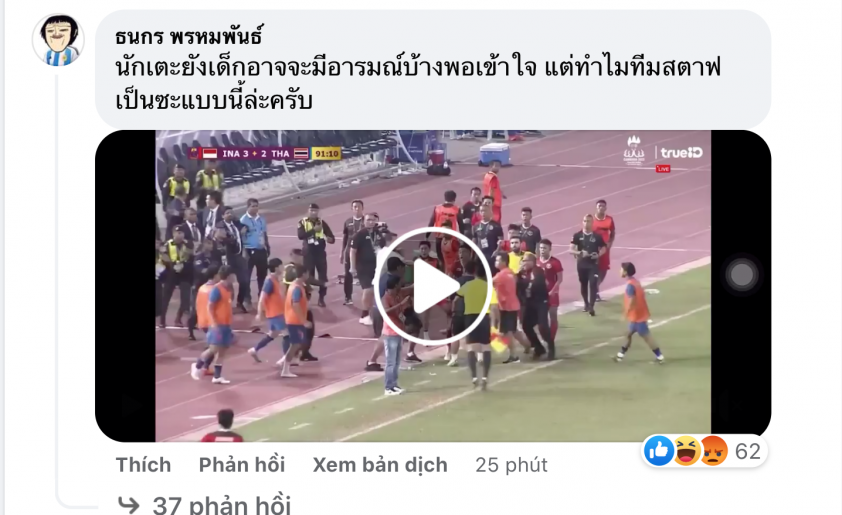The height and width of the screenshot is (515, 842).
Task: Click the blue Like reaction icon
Action: tap(659, 450)
